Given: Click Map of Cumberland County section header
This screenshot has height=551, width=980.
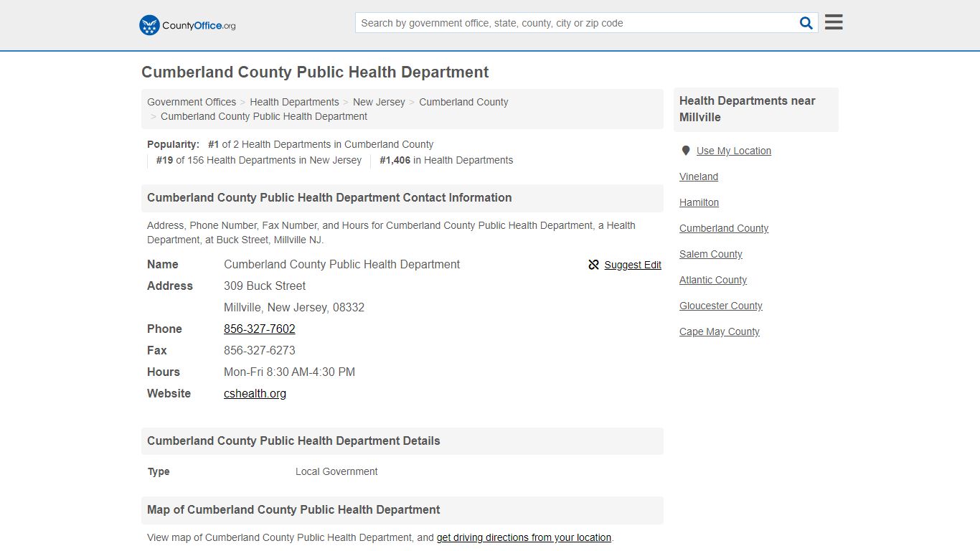Looking at the screenshot, I should pyautogui.click(x=402, y=510).
